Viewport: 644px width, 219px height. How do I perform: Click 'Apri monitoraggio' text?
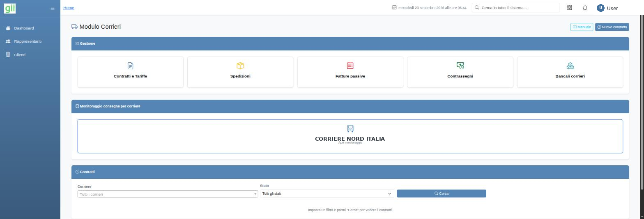[350, 143]
